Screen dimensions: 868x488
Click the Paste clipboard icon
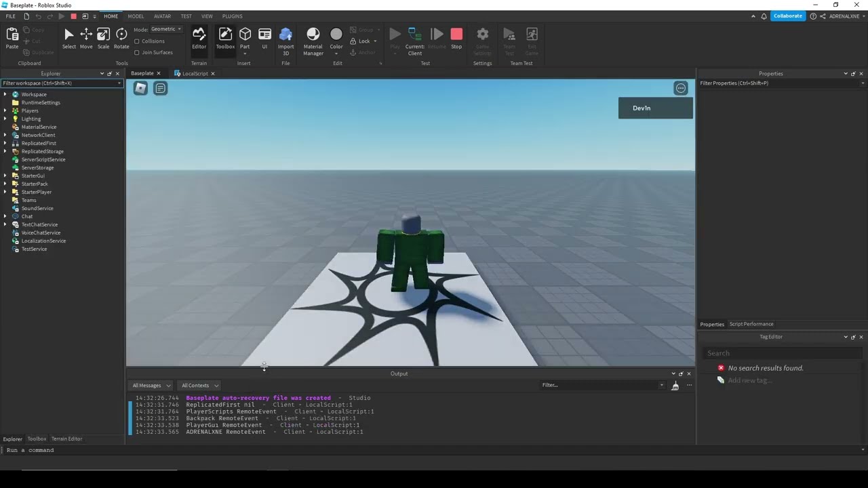[x=12, y=38]
